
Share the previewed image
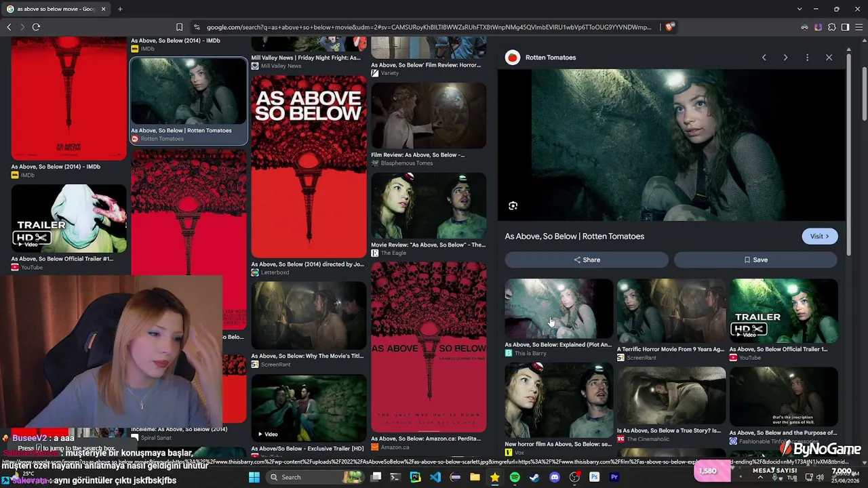click(x=587, y=260)
